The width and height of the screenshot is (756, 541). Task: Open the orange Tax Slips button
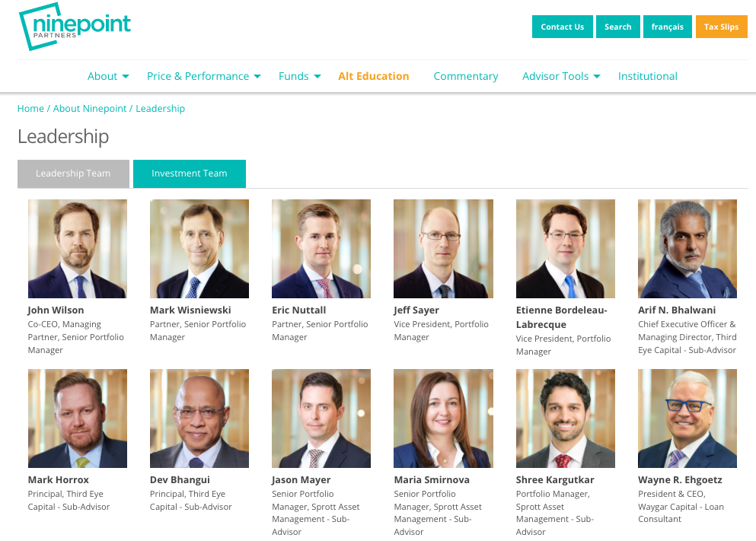tap(721, 27)
